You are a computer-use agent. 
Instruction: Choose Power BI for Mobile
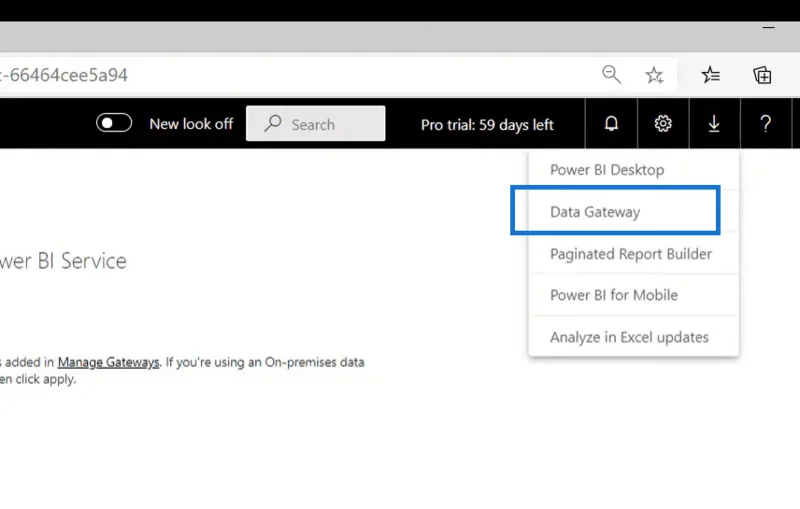pos(634,295)
